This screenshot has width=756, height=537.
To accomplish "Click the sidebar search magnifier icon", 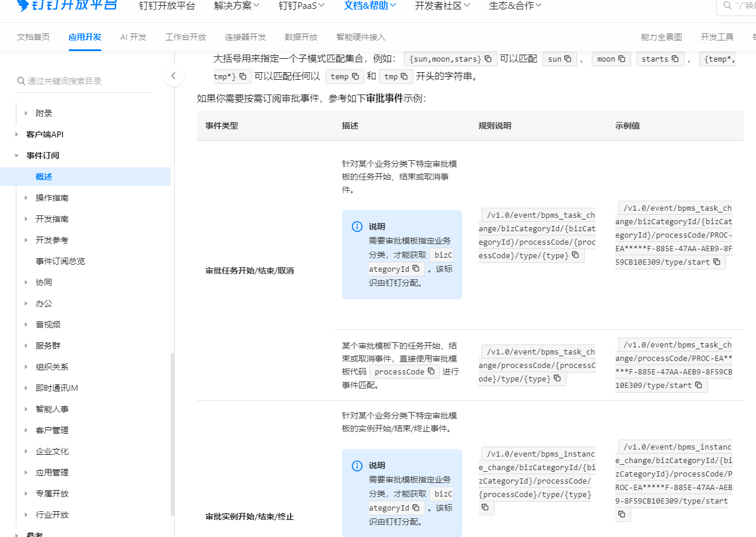I will tap(21, 81).
